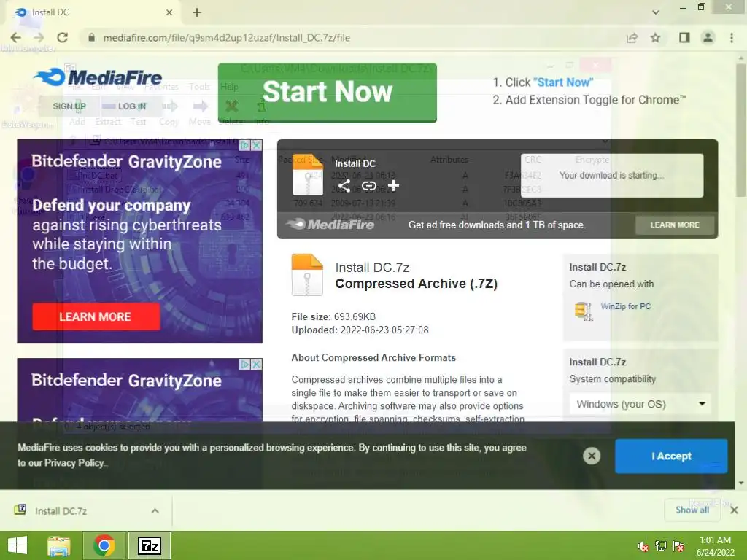The width and height of the screenshot is (747, 560).
Task: Click Chrome's forward navigation arrow
Action: click(x=39, y=38)
